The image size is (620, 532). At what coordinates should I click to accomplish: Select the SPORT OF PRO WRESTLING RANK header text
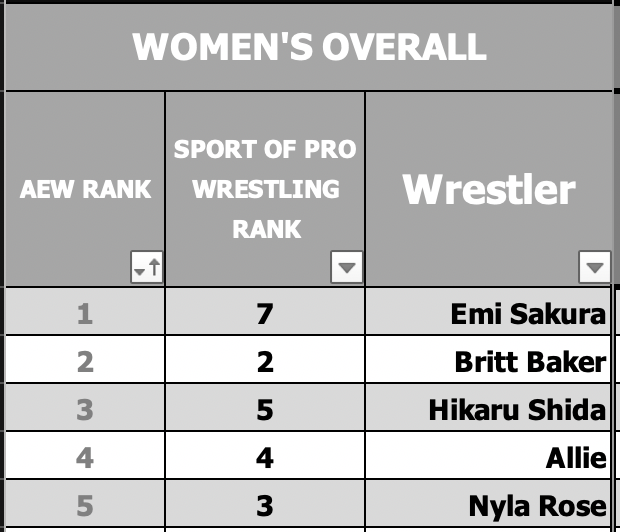point(265,189)
